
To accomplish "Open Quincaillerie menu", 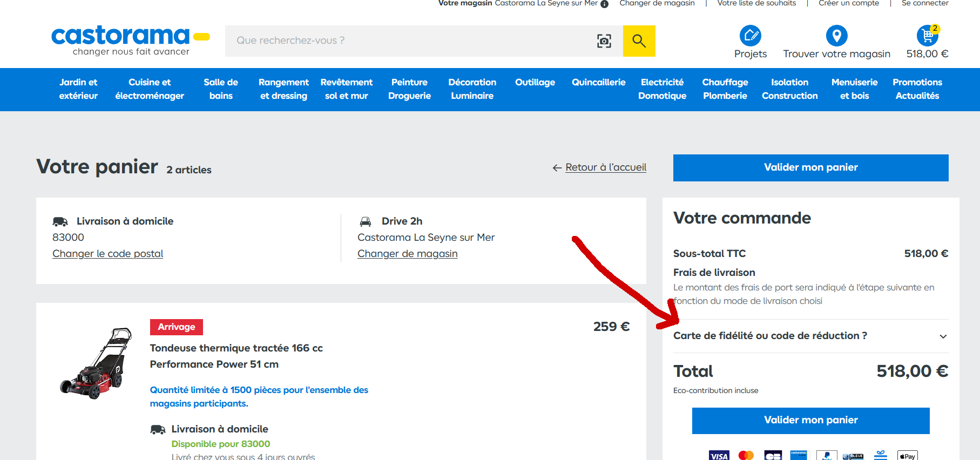I will tap(599, 83).
